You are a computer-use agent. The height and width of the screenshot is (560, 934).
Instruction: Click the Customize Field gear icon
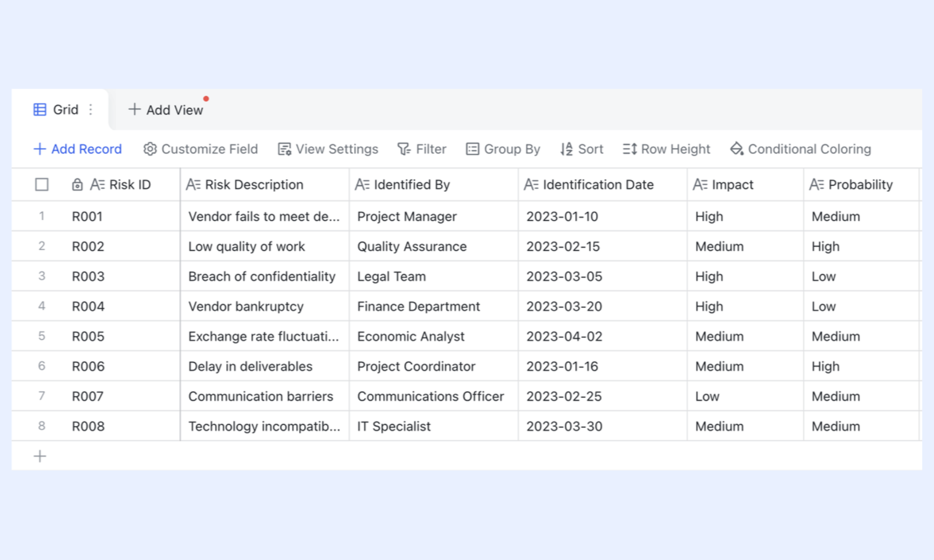[x=150, y=149]
